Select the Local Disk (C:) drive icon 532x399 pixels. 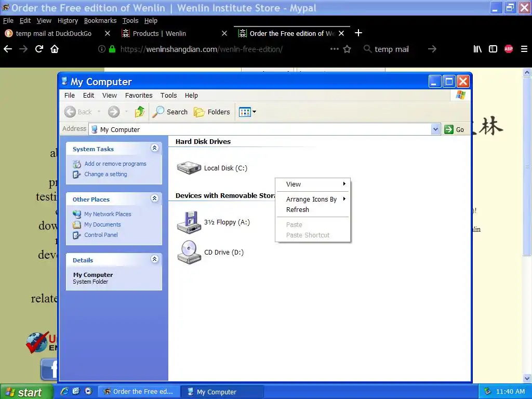click(x=189, y=168)
